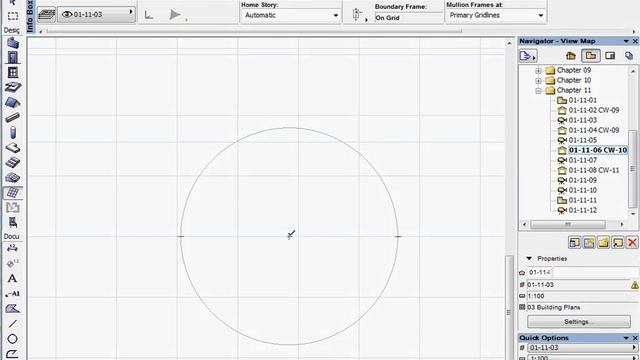Select the Window tool
Screen dimensions: 640x360
pos(13,72)
